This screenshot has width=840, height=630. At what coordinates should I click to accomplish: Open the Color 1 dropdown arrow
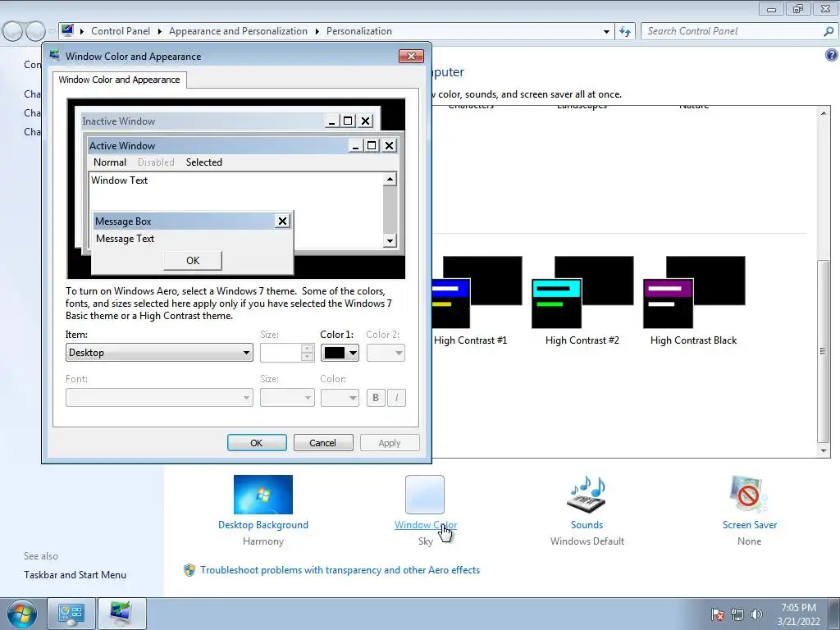(353, 353)
